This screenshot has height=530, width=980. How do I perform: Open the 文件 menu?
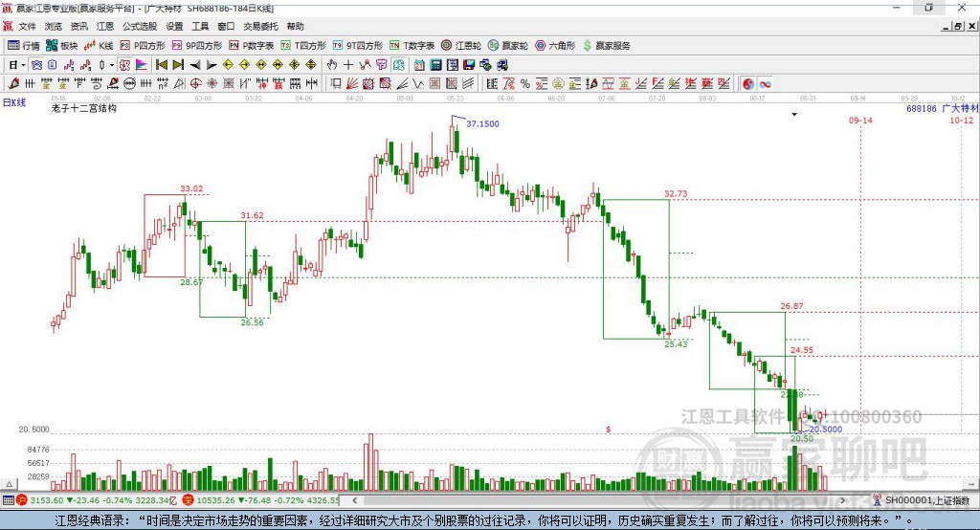[27, 26]
